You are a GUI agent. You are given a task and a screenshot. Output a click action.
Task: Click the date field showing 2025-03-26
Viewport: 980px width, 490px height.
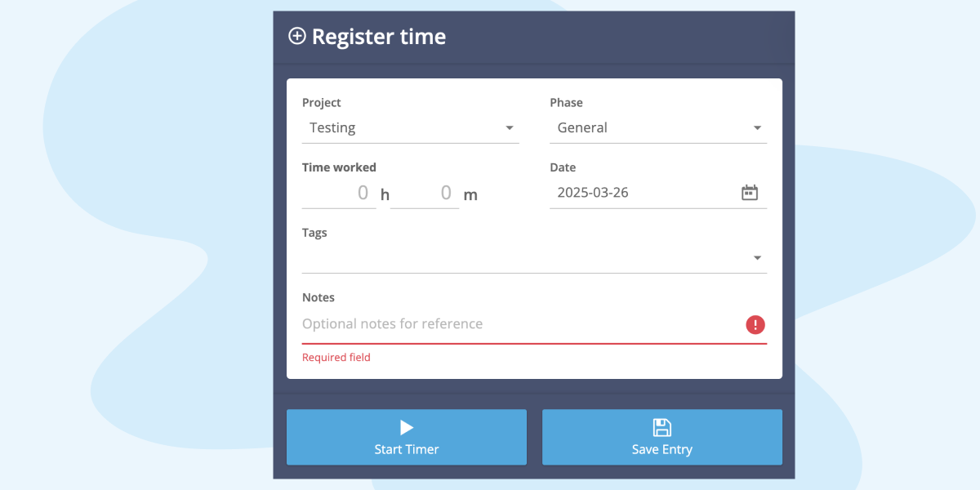[x=621, y=192]
